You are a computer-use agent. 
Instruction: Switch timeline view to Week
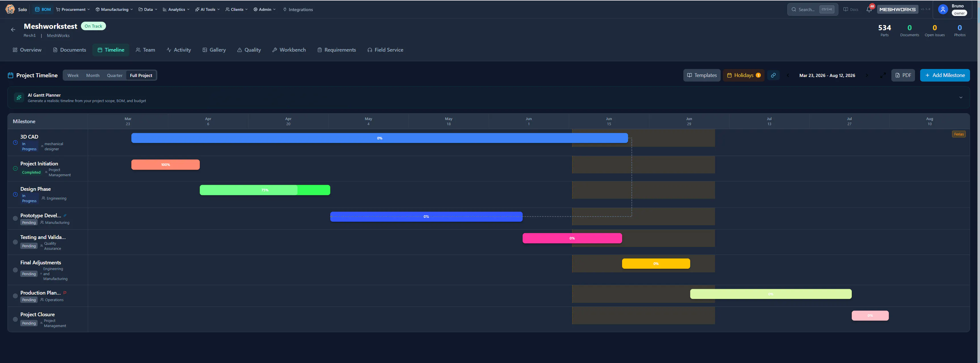click(73, 75)
